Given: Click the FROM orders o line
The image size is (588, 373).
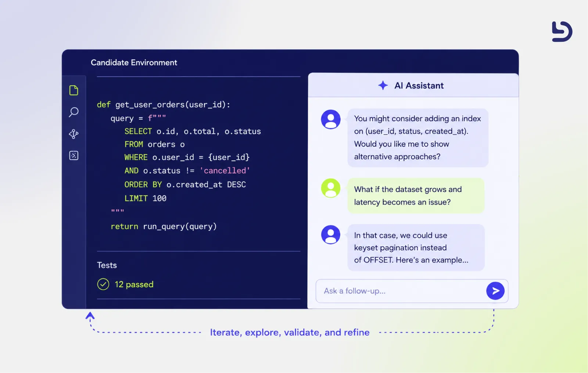Looking at the screenshot, I should click(154, 144).
